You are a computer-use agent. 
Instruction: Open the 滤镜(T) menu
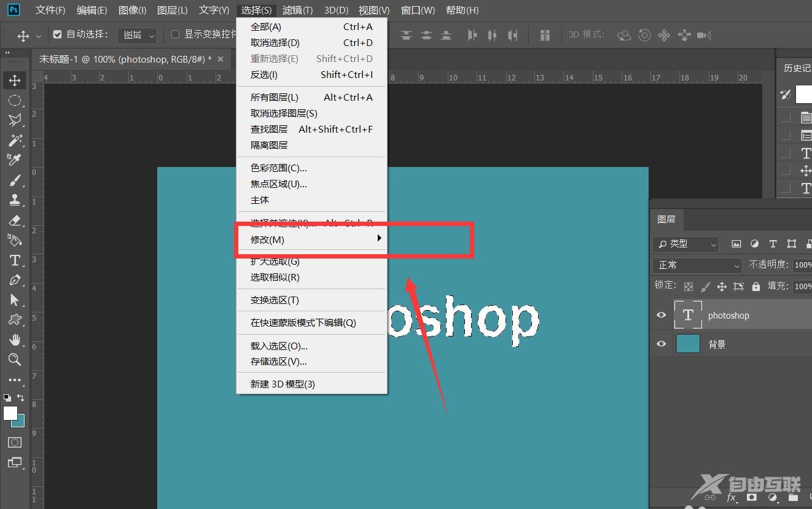point(297,10)
